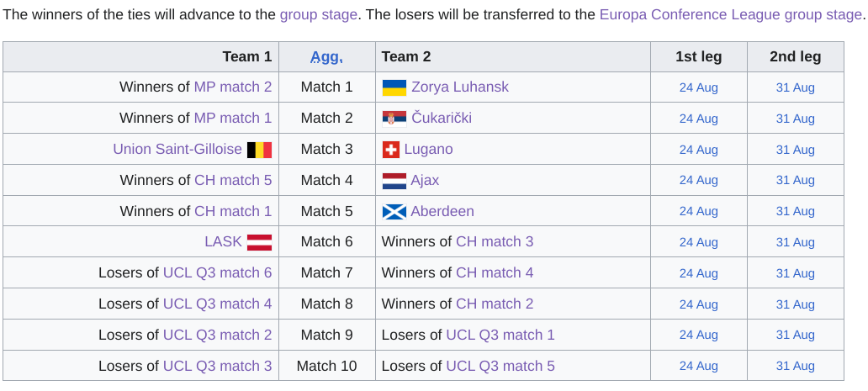Follow UCL Q3 match 6 link
Image resolution: width=868 pixels, height=391 pixels.
(218, 272)
